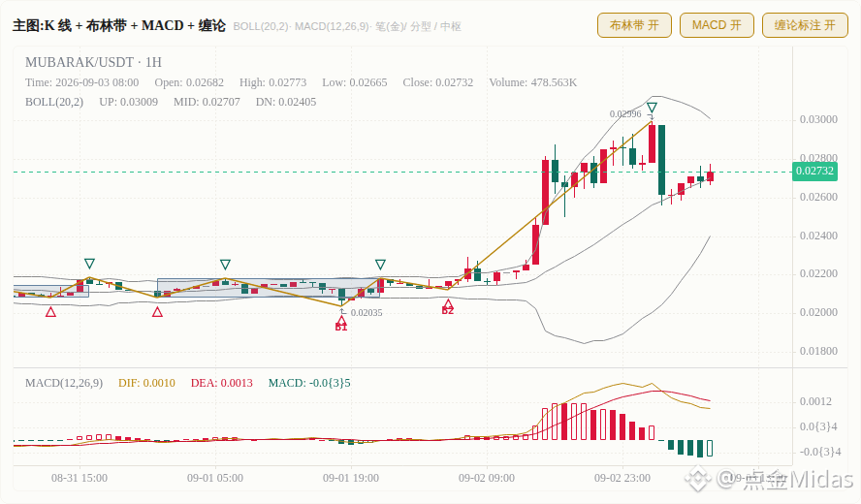Select the 09-02 09:00 time axis label
The height and width of the screenshot is (504, 861).
click(487, 478)
